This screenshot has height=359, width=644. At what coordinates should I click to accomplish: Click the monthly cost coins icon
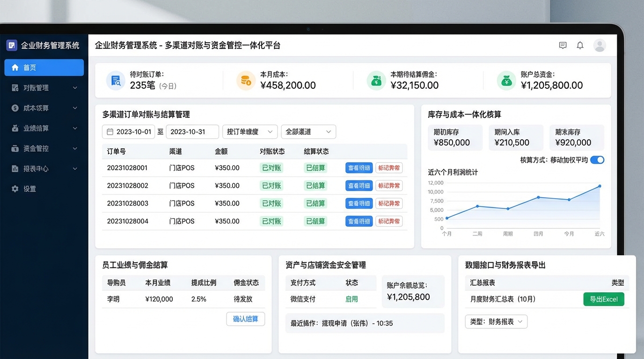[246, 81]
